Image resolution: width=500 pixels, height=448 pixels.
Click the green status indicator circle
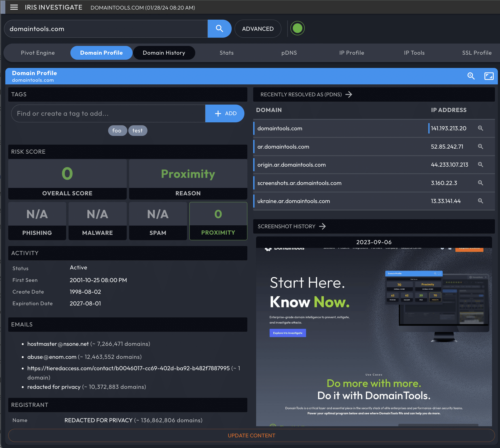click(297, 28)
